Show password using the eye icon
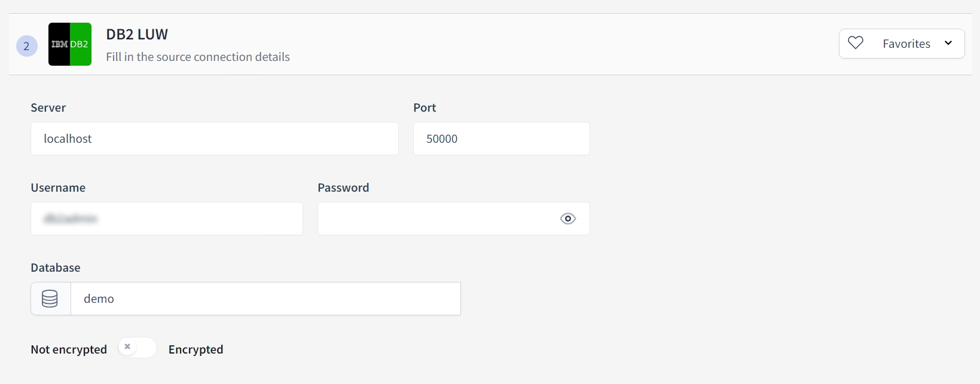 [x=567, y=219]
